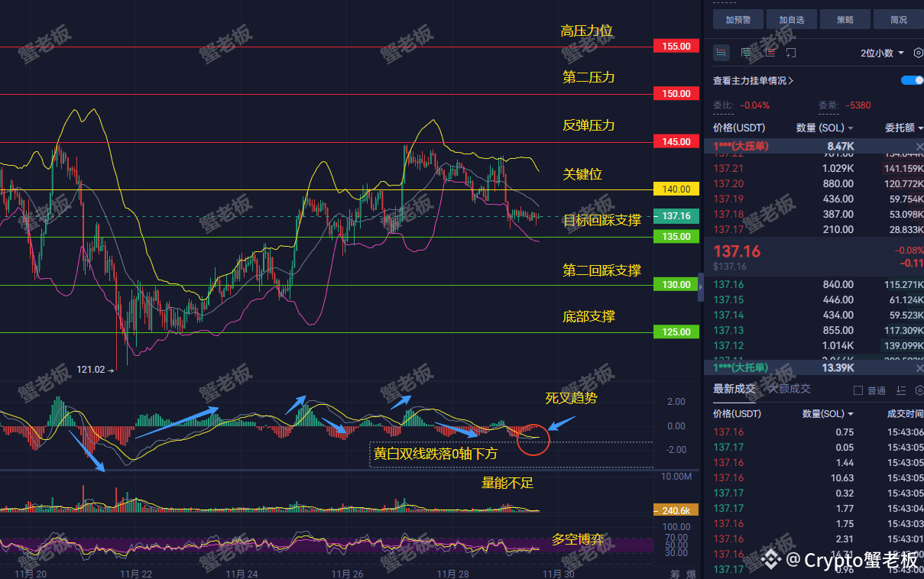
Task: Expand the 委托额 column dropdown
Action: tap(904, 128)
